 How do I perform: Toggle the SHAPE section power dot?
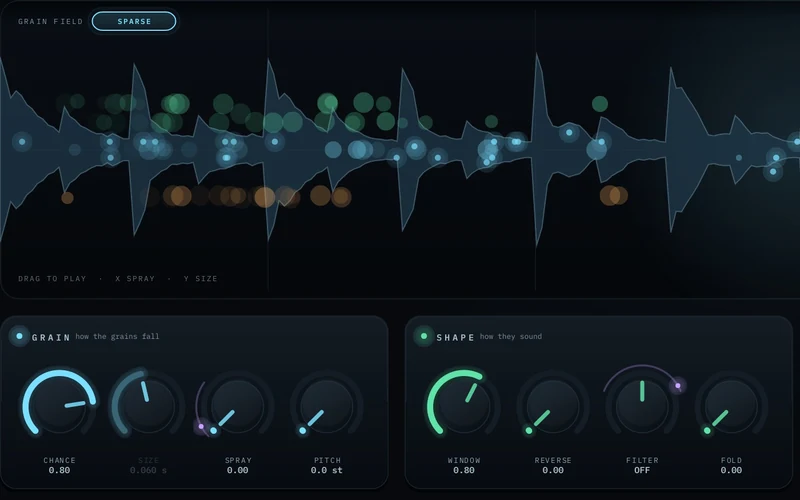click(x=423, y=336)
